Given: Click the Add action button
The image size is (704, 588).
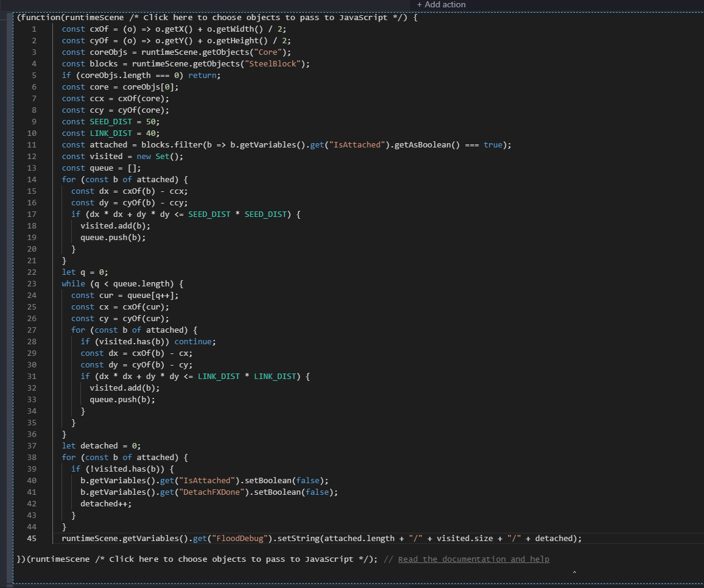Looking at the screenshot, I should coord(442,4).
